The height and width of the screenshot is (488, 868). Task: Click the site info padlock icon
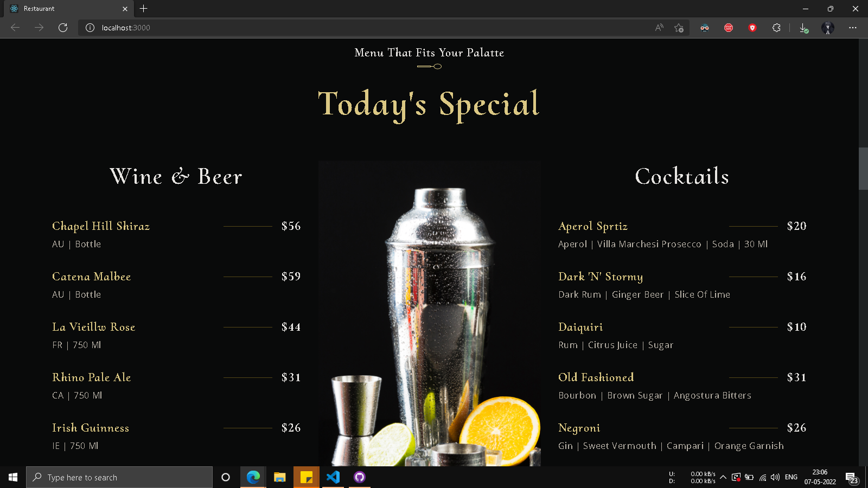point(88,28)
